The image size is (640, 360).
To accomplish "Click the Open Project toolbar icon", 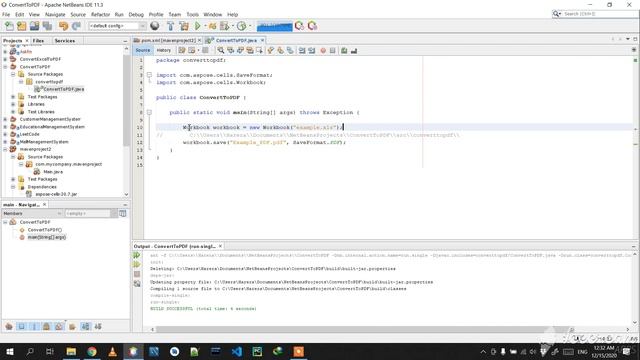I will 34,26.
